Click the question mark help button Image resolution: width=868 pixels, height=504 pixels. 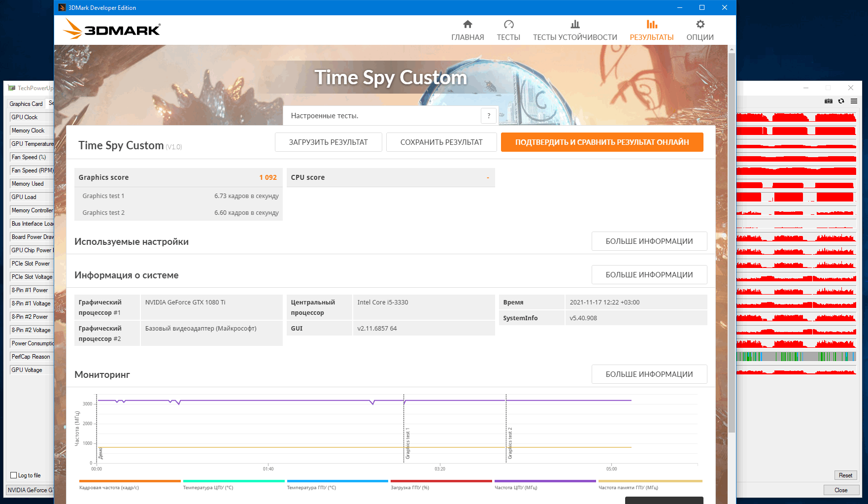pyautogui.click(x=489, y=116)
